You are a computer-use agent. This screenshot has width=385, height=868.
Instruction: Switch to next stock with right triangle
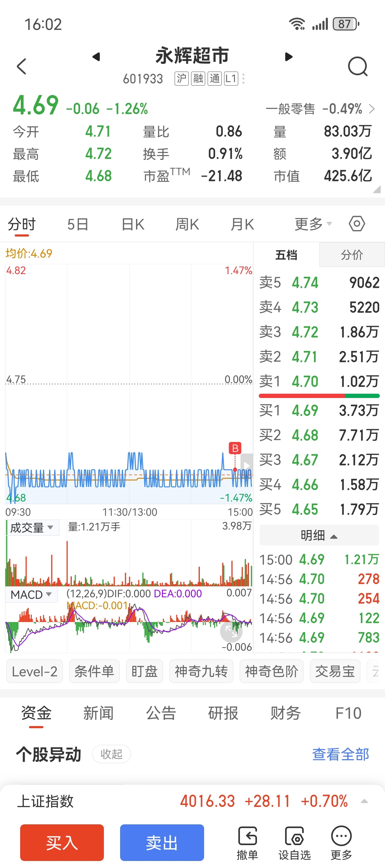click(288, 56)
